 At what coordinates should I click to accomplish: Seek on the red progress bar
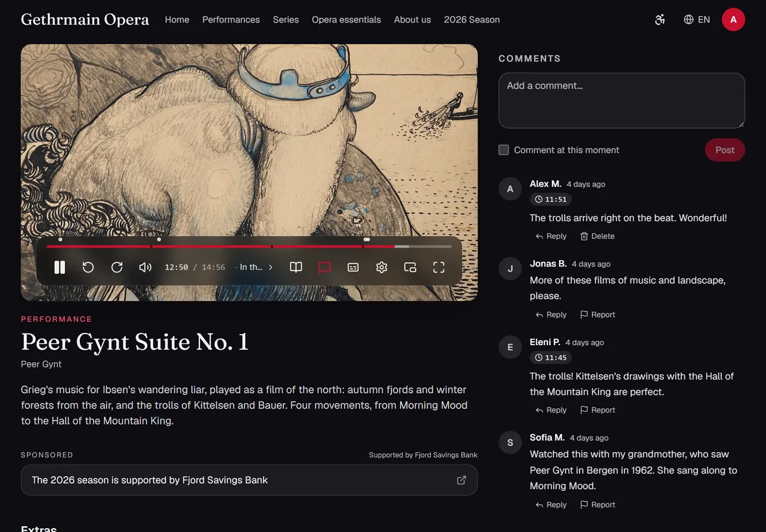pyautogui.click(x=249, y=247)
